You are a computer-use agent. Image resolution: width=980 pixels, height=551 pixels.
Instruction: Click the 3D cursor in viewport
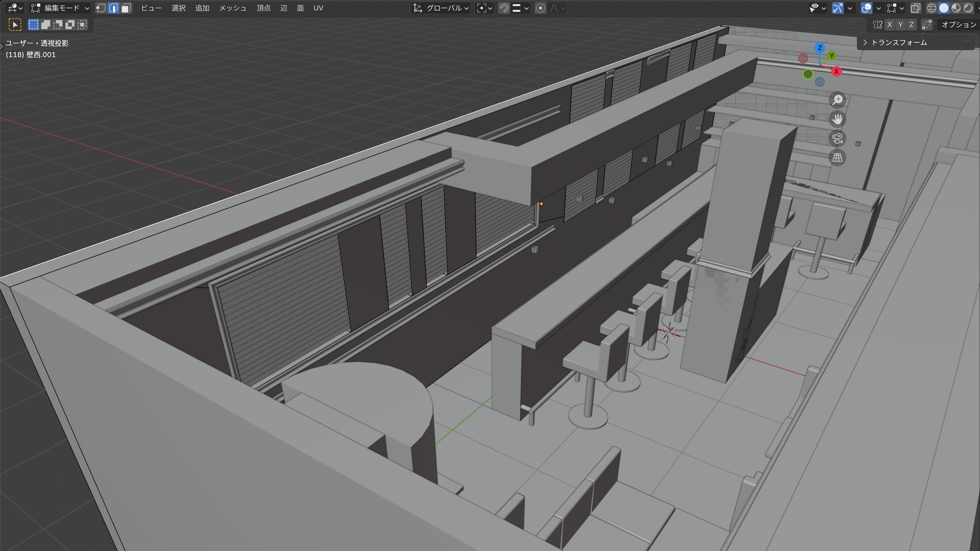pos(668,333)
